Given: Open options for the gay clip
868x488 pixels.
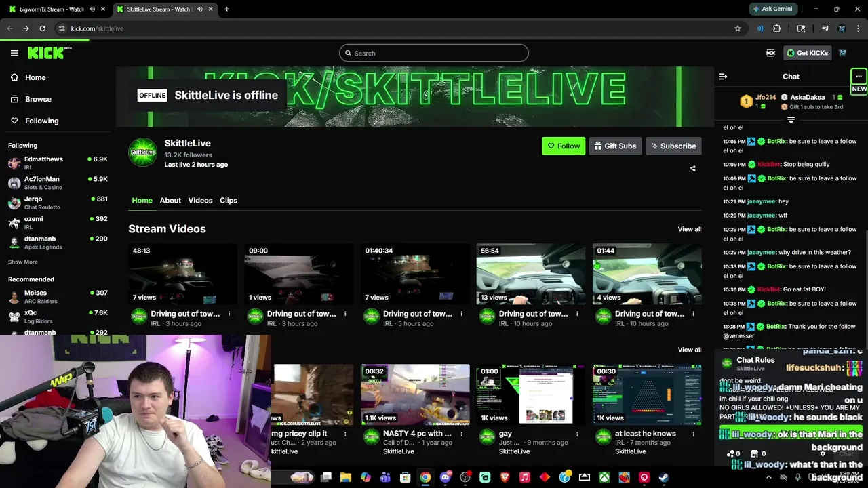Looking at the screenshot, I should pos(577,434).
